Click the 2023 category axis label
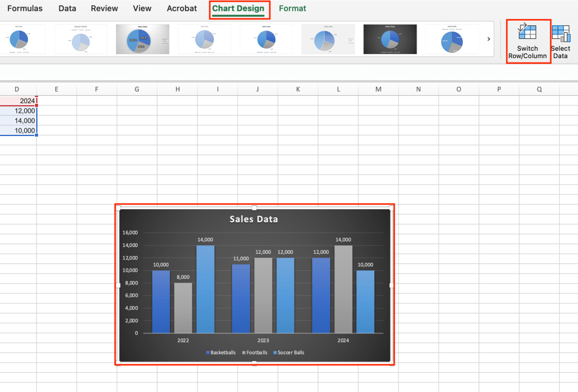Screen dimensions: 578x392 pos(263,341)
